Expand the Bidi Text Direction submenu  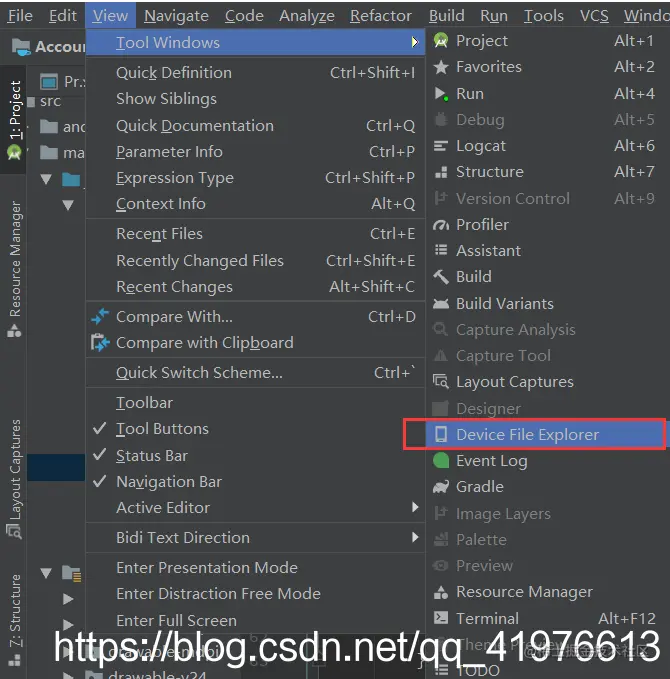point(256,537)
